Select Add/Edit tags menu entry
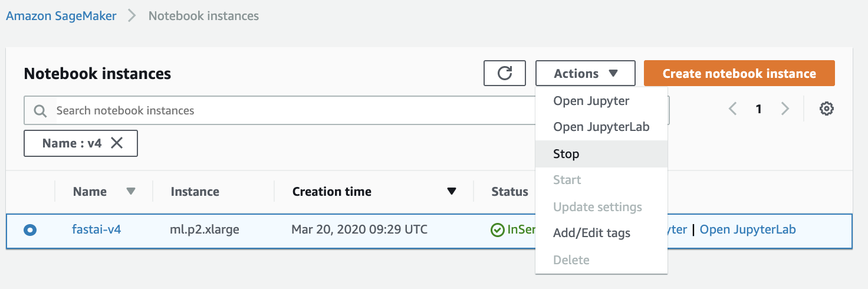868x289 pixels. [x=591, y=233]
